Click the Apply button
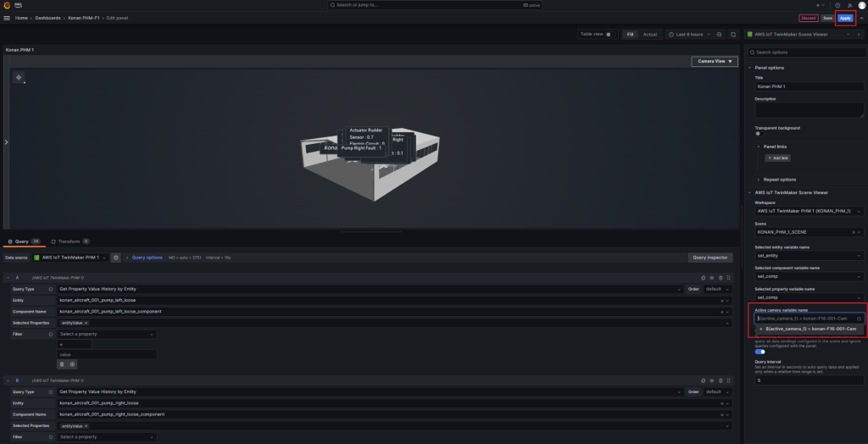Viewport: 868px width, 444px height. (845, 19)
